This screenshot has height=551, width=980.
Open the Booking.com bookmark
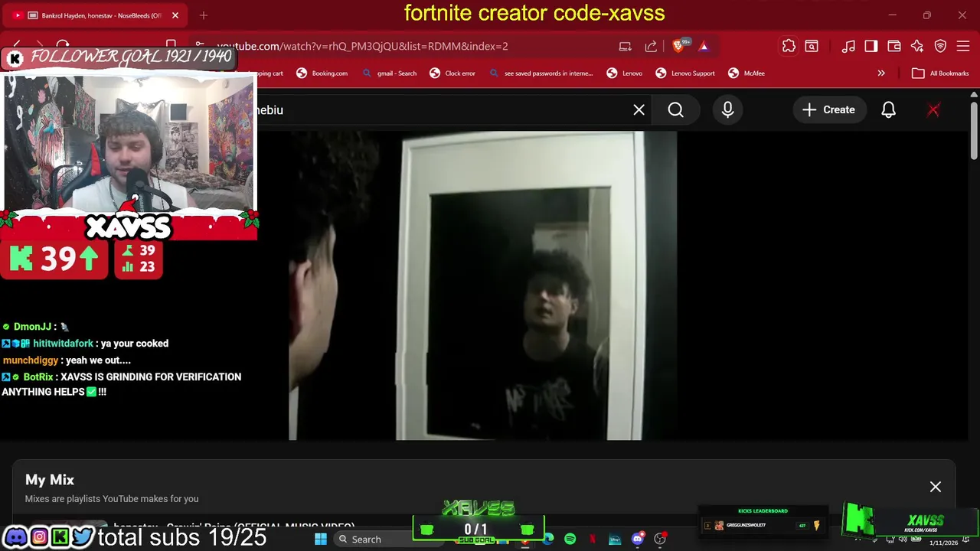point(322,73)
